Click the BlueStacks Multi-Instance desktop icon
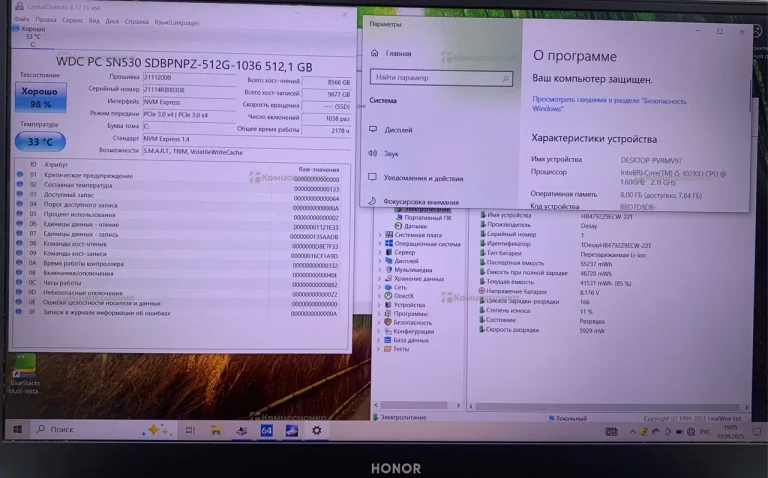The image size is (768, 478). click(x=24, y=375)
